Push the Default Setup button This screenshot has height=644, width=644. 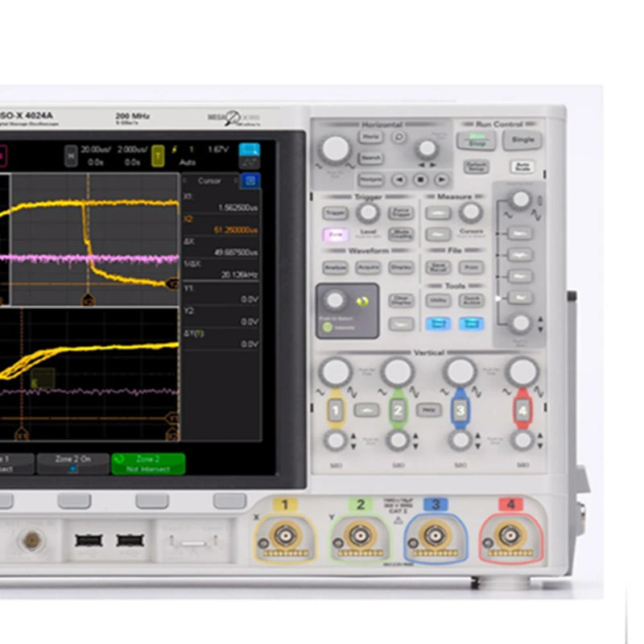point(476,167)
